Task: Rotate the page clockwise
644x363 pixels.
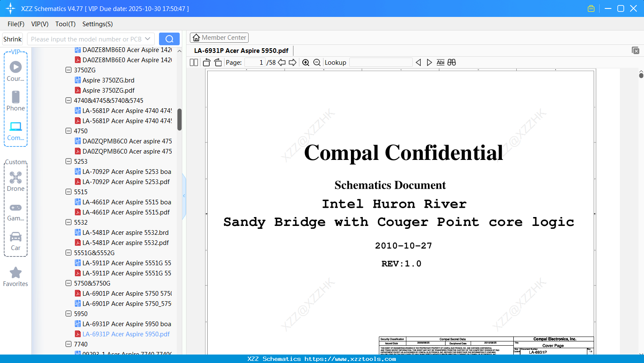Action: (x=218, y=63)
